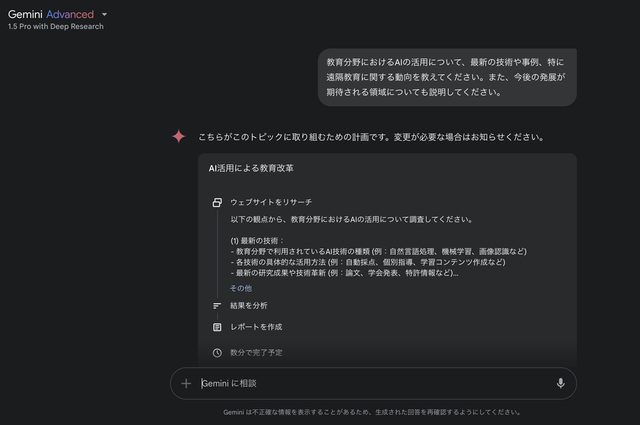Click the website research step icon
Viewport: 640px width, 425px height.
pyautogui.click(x=217, y=202)
